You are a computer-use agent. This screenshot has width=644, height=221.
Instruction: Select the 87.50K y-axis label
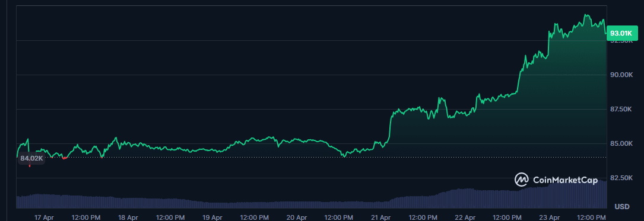621,109
